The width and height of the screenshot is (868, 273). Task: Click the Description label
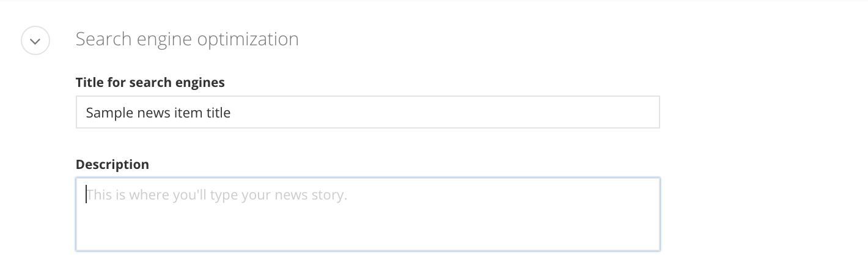point(112,164)
